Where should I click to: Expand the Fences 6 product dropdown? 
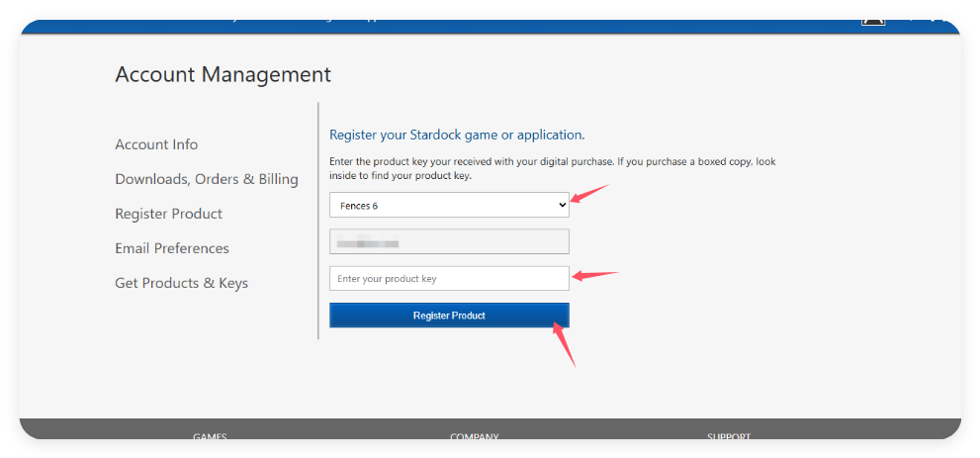(x=449, y=205)
